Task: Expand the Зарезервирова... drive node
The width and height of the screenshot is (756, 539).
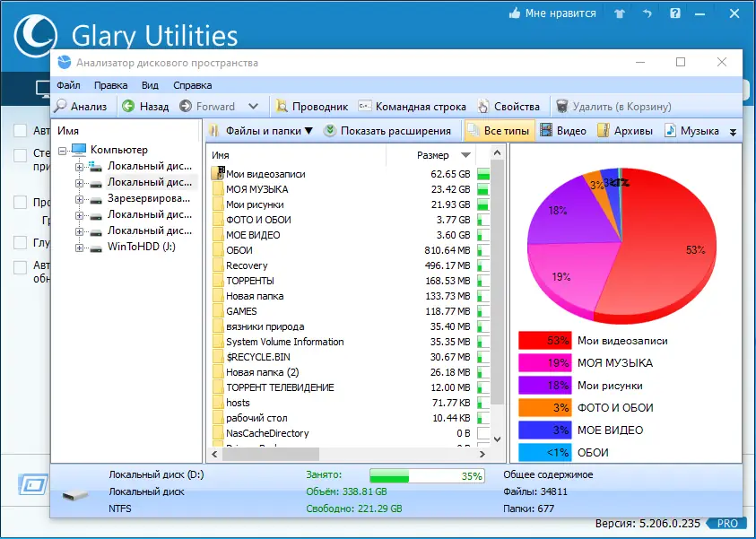Action: click(79, 200)
